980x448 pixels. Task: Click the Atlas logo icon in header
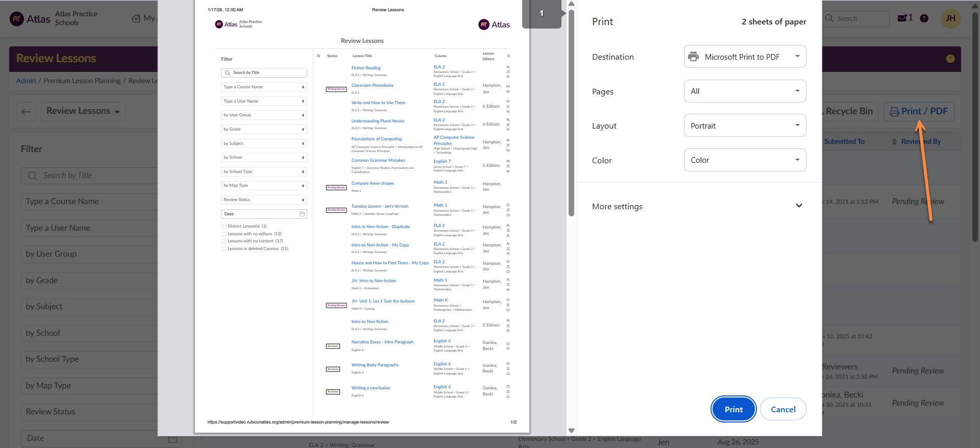coord(17,19)
